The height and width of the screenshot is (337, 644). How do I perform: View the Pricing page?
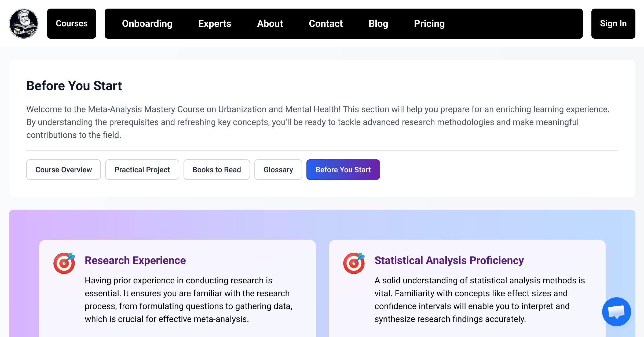(x=429, y=24)
